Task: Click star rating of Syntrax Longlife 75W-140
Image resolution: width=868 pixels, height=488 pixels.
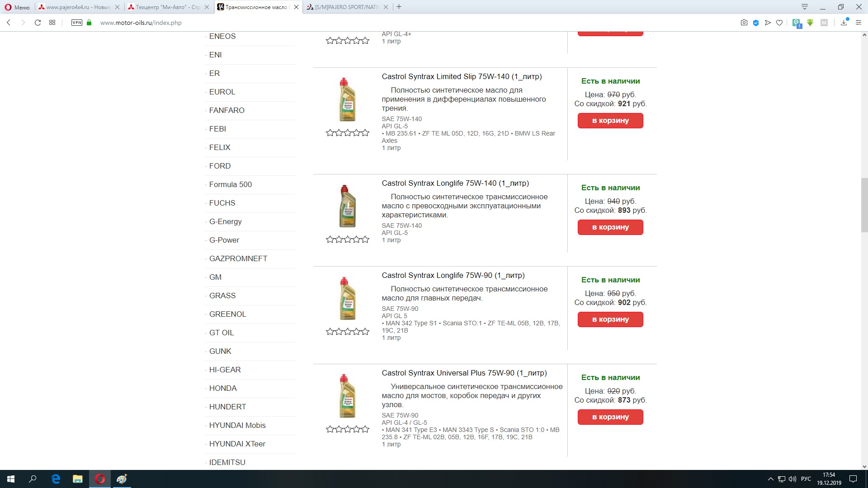Action: pos(348,239)
